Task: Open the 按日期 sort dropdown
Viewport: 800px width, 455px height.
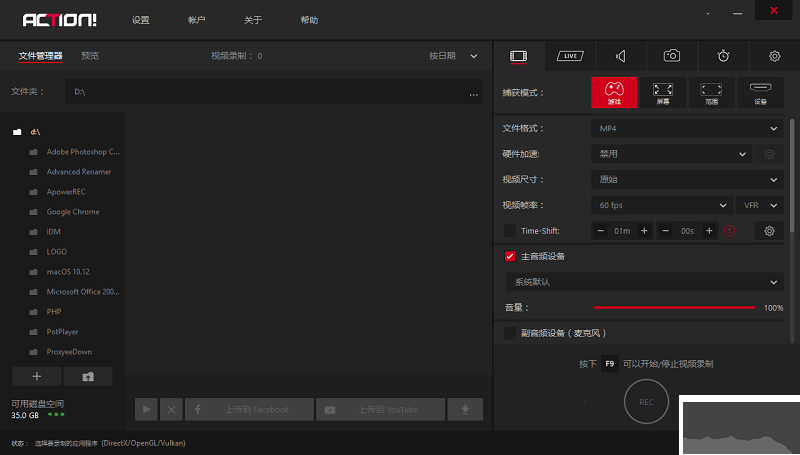Action: click(453, 56)
